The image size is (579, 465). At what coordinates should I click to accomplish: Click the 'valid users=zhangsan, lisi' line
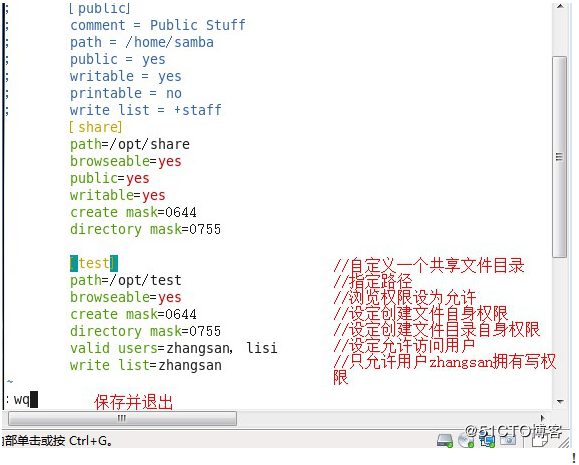[x=174, y=348]
